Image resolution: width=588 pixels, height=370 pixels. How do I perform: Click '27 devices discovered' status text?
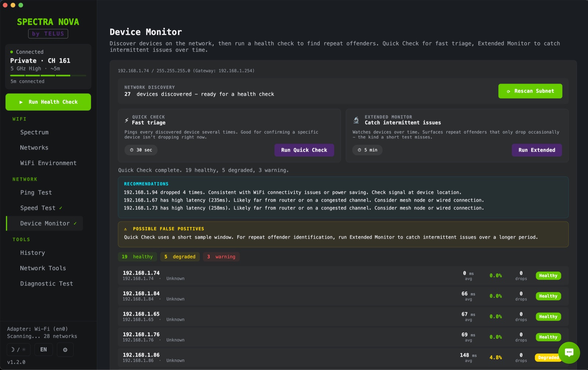199,94
